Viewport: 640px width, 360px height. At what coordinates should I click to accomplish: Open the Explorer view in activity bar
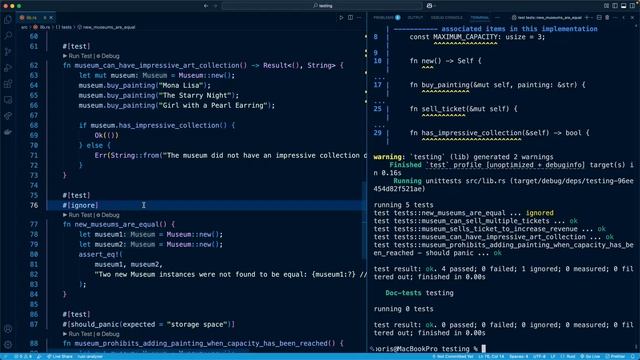tap(8, 20)
